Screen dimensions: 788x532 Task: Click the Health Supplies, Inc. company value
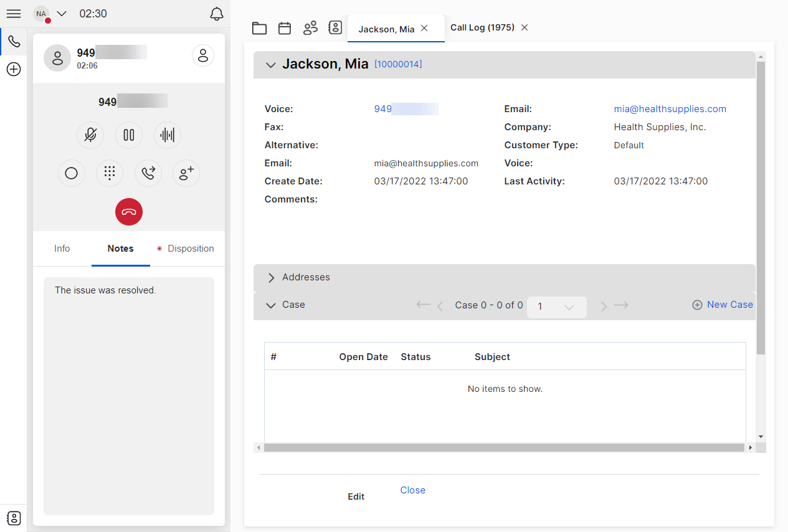(x=660, y=127)
